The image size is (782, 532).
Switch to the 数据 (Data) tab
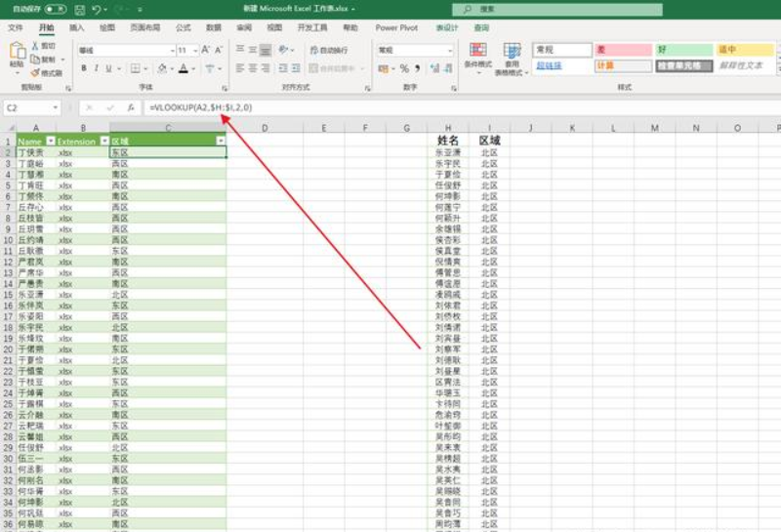[x=214, y=27]
